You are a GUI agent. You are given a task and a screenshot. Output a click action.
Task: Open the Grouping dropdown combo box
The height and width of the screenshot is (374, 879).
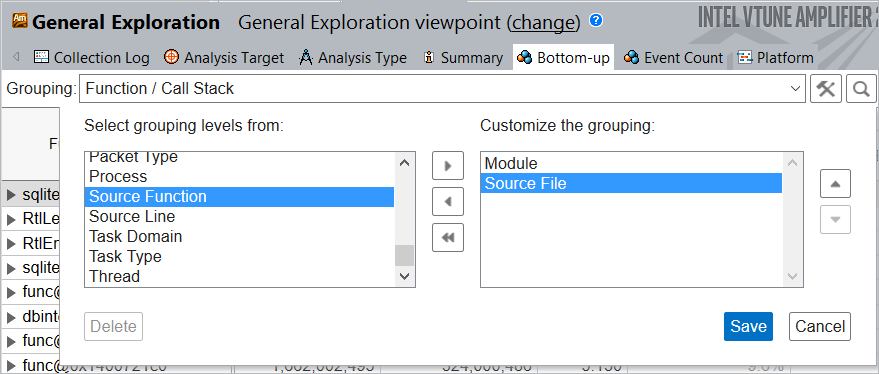442,89
